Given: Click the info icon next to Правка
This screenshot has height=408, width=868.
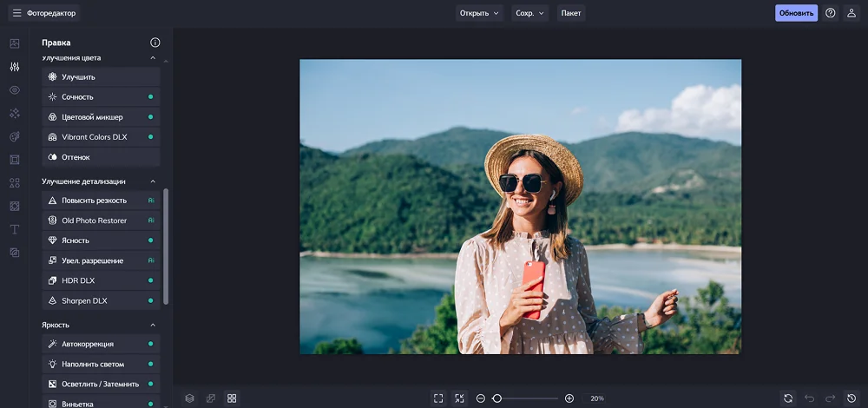Looking at the screenshot, I should (x=155, y=43).
